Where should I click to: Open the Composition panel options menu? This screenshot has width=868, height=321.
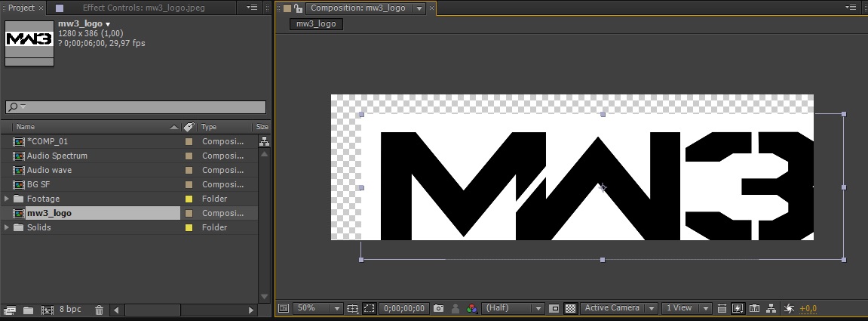pyautogui.click(x=851, y=8)
